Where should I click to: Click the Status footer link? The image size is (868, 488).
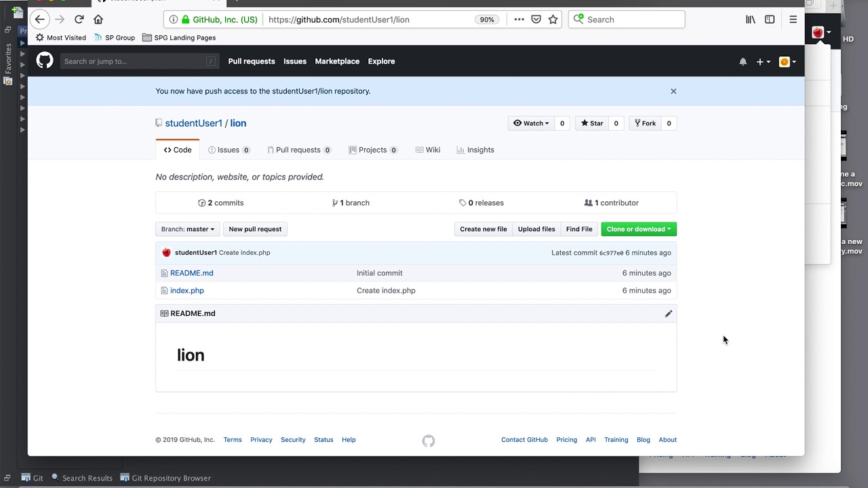point(323,440)
